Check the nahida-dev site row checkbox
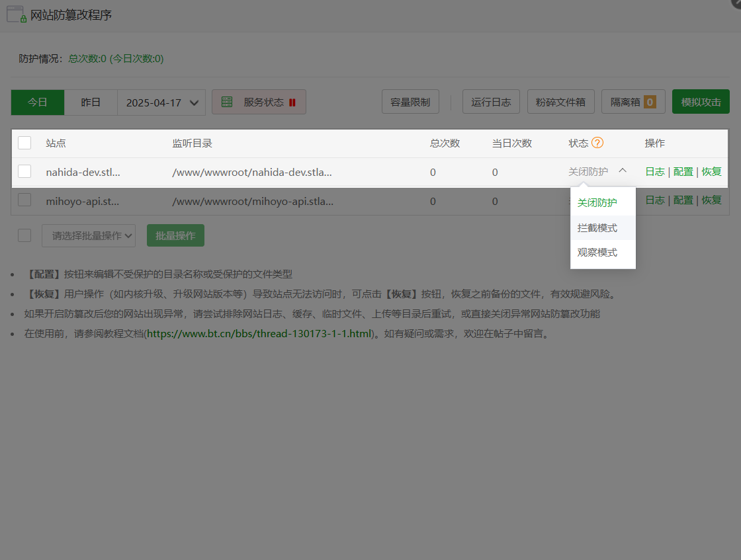Image resolution: width=741 pixels, height=560 pixels. tap(24, 171)
